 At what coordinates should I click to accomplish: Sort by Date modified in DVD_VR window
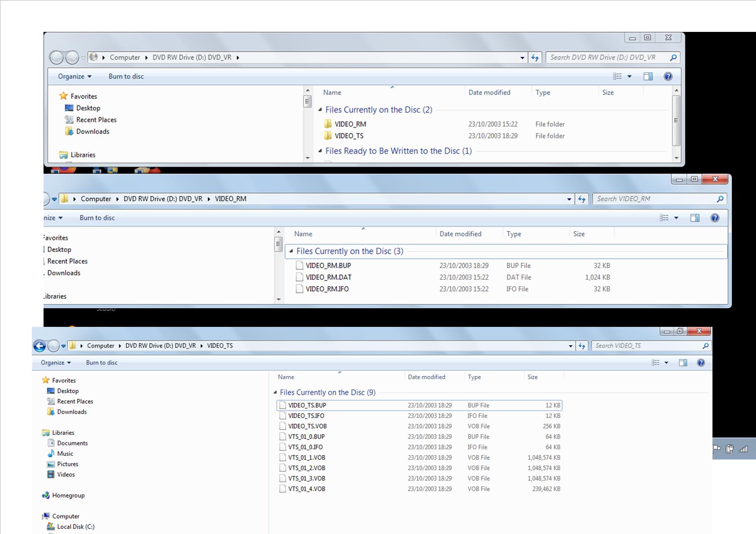(489, 92)
